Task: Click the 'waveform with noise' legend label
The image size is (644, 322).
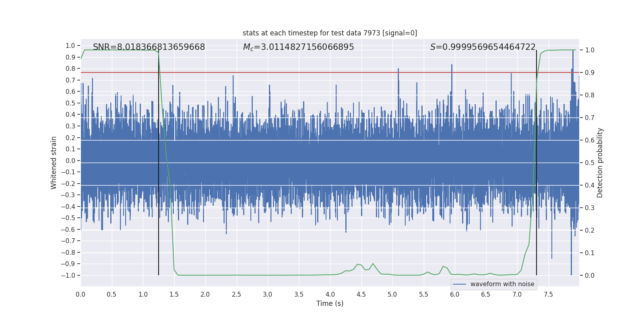Action: (x=502, y=284)
